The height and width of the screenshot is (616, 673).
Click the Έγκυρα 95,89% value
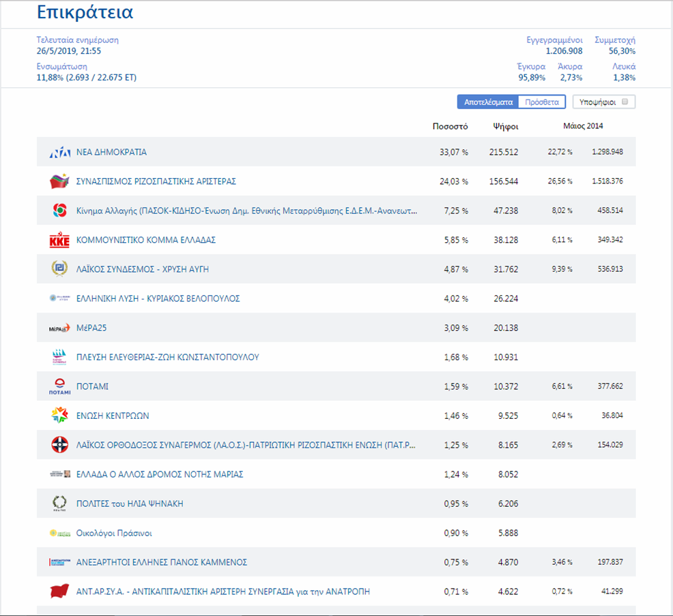click(532, 78)
